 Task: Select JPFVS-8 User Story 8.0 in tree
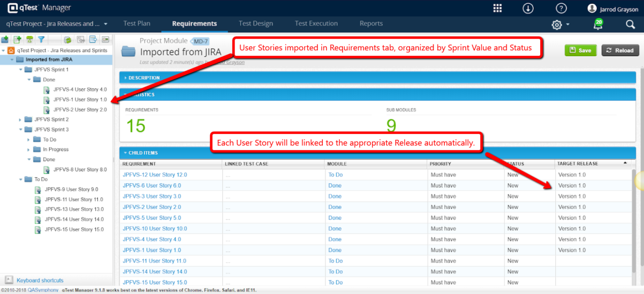(80, 169)
